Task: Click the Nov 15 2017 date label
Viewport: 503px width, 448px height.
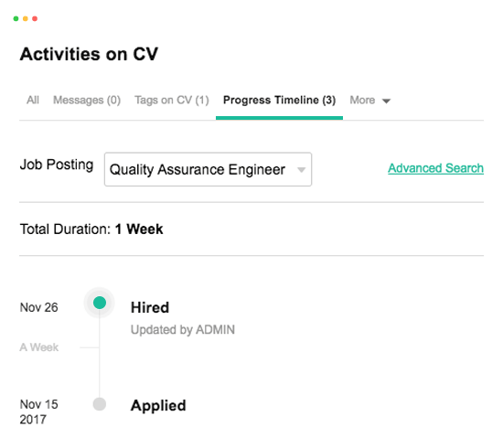Action: (x=38, y=411)
